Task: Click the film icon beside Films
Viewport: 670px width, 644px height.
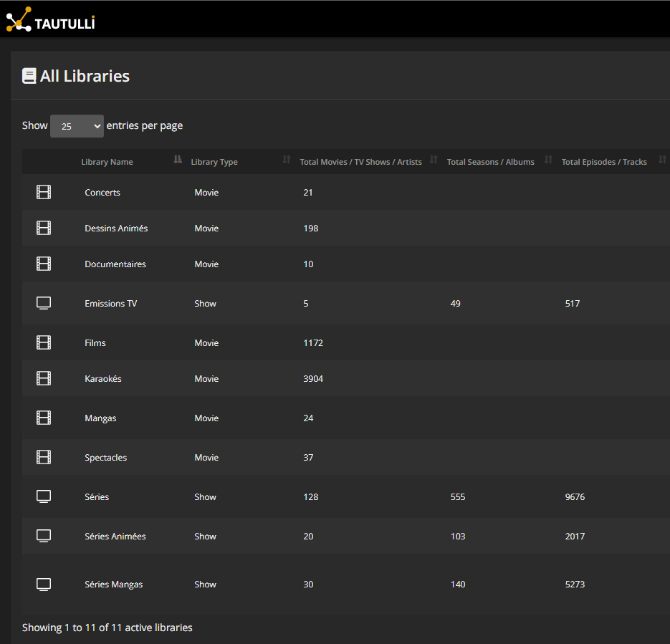Action: (x=44, y=342)
